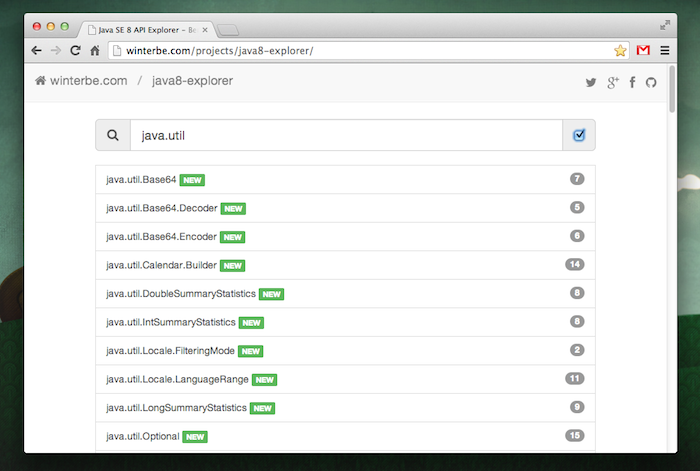Click the green zoom window button
Screen dimensions: 700x471
(x=64, y=26)
